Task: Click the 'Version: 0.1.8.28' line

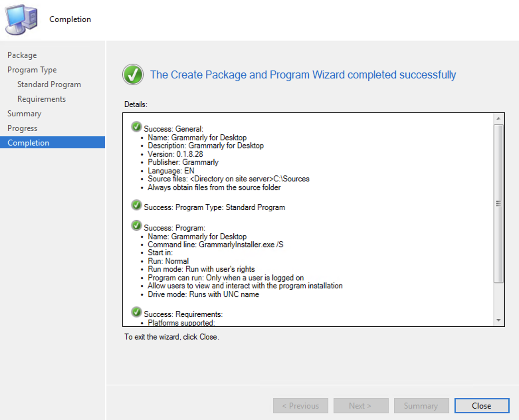Action: click(175, 154)
